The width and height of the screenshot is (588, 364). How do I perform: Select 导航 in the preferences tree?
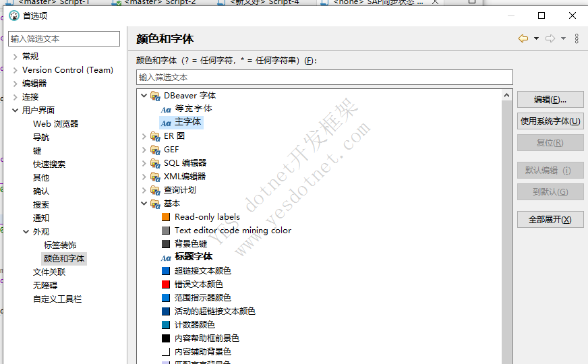click(x=41, y=138)
